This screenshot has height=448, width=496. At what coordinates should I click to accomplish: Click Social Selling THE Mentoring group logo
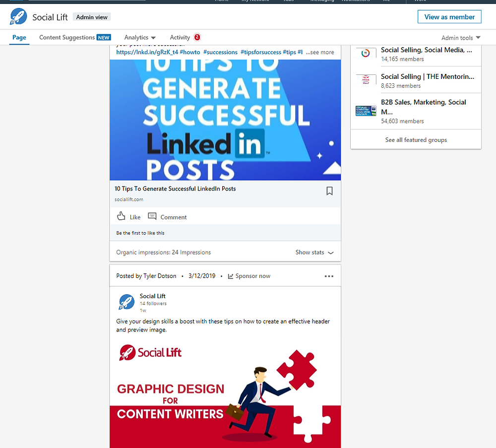coord(366,79)
